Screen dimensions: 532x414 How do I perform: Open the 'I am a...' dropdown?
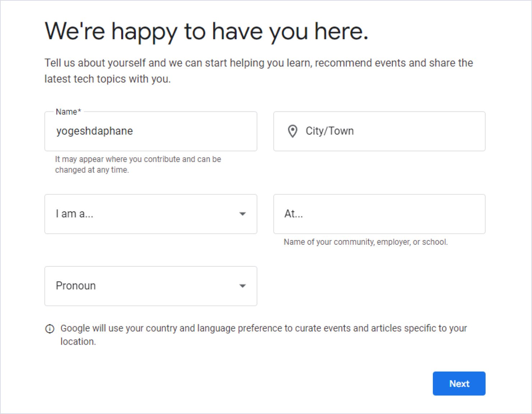click(151, 214)
